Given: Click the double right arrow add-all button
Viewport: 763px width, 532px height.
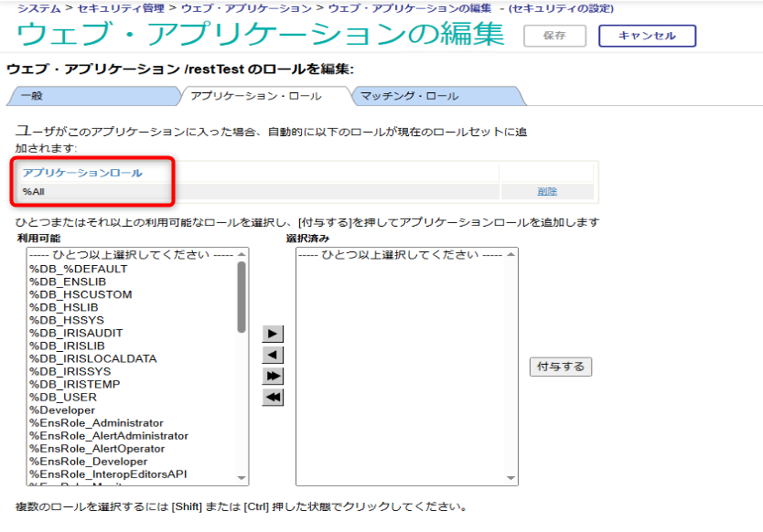Looking at the screenshot, I should (x=273, y=376).
